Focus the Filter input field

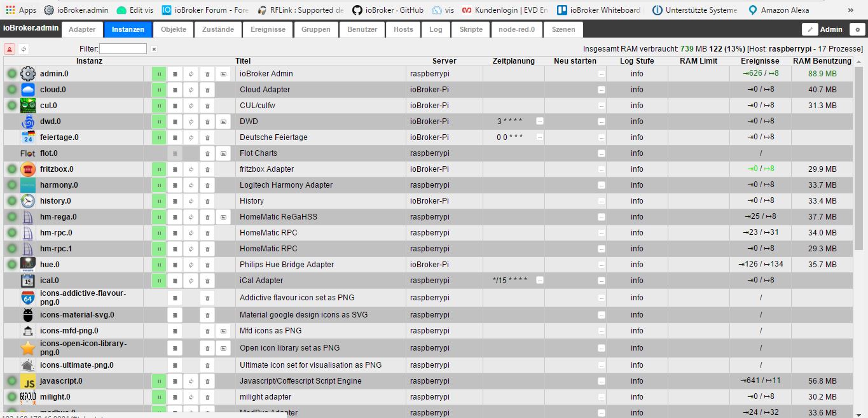pos(123,49)
